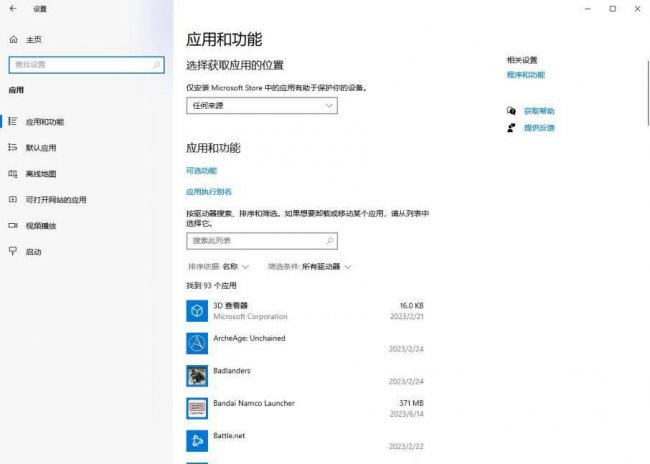Viewport: 650px width, 464px height.
Task: Click the 启动 startup icon
Action: pos(13,251)
